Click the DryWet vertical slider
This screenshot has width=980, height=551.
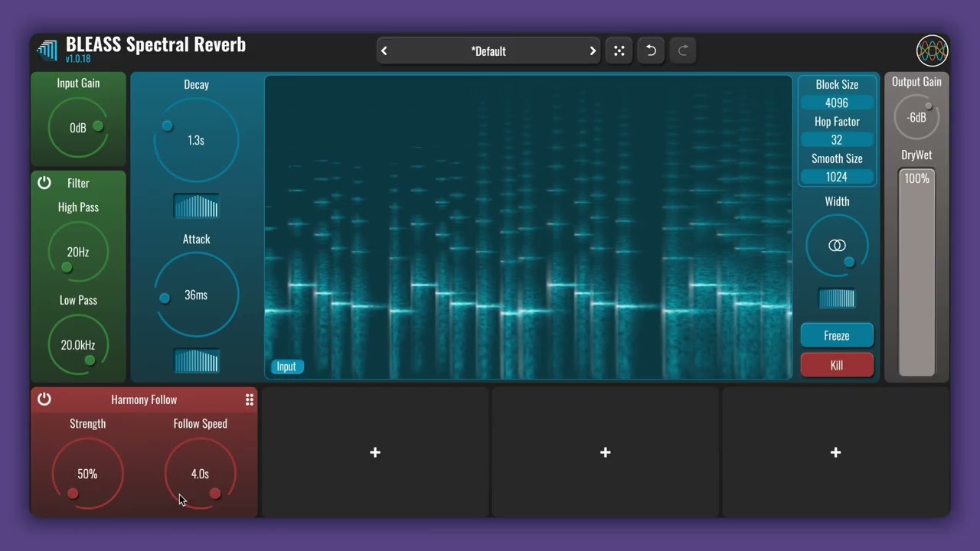click(x=916, y=272)
